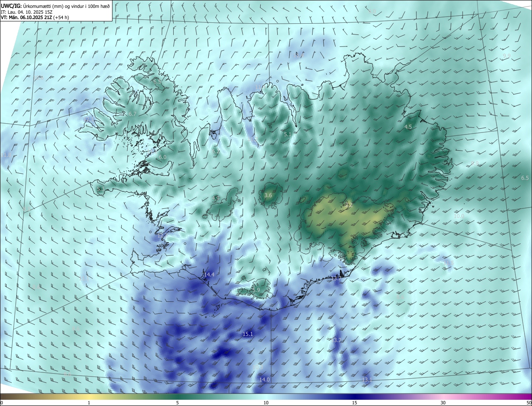The height and width of the screenshot is (406, 532).
Task: Click the 50 tick on the color scale
Action: (529, 403)
